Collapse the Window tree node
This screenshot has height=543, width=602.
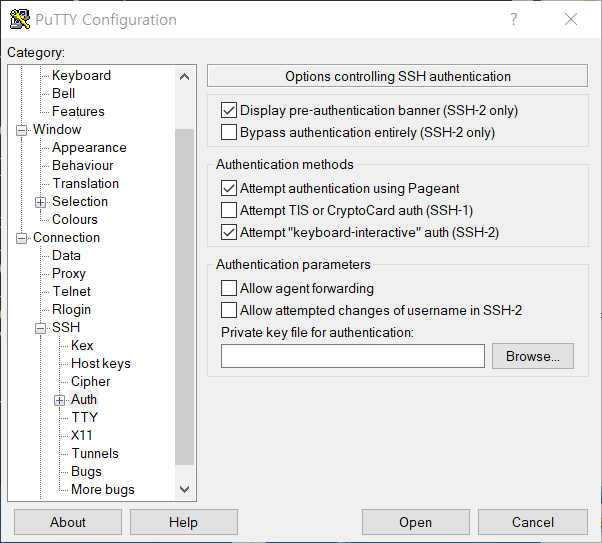click(x=22, y=131)
